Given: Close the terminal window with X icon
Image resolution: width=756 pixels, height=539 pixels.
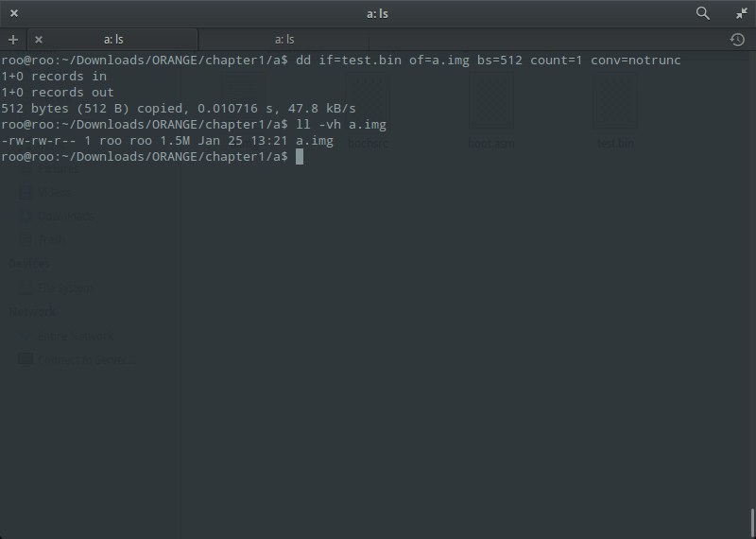Looking at the screenshot, I should point(14,13).
